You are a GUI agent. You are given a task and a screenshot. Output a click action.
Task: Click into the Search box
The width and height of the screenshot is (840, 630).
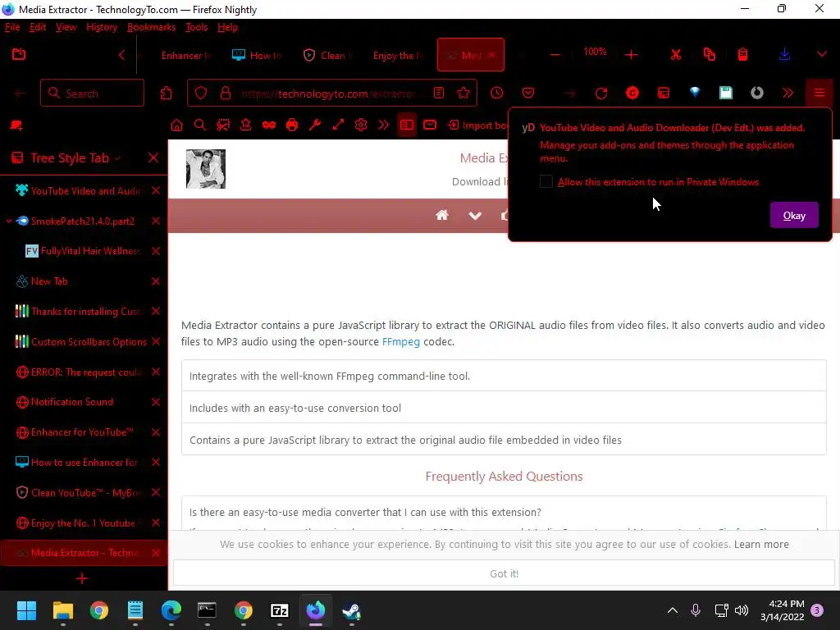92,94
